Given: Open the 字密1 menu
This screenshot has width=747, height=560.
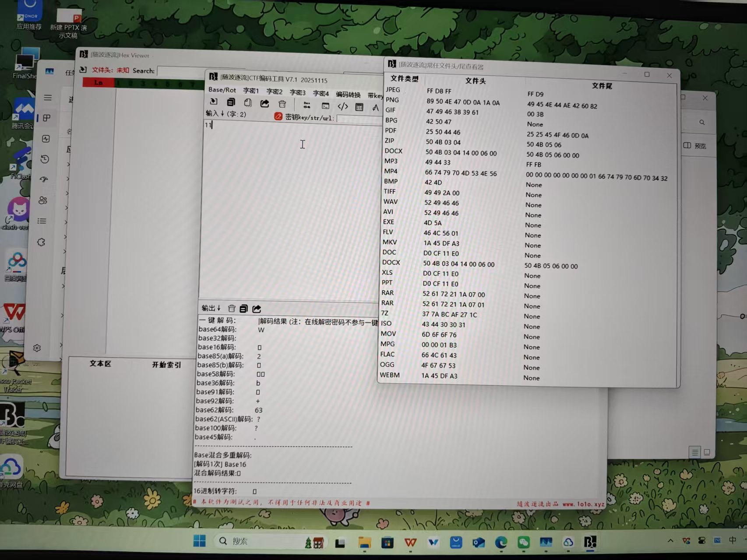Looking at the screenshot, I should click(251, 91).
